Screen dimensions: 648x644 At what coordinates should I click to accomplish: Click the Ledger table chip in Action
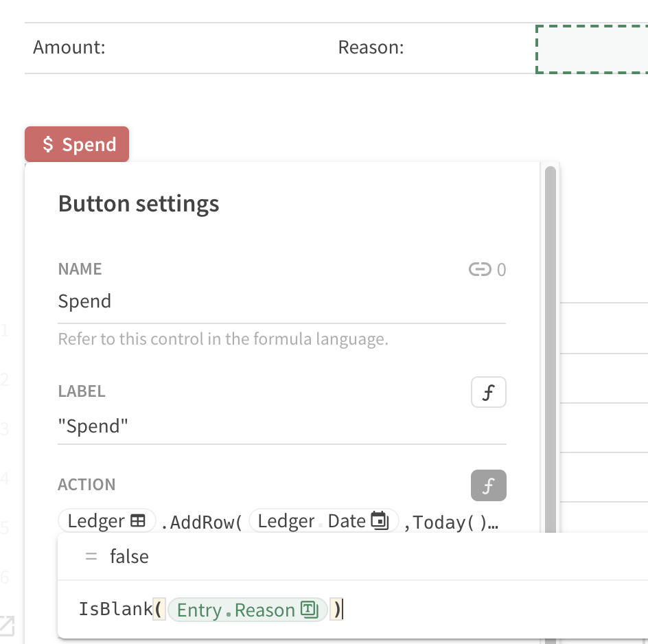(x=108, y=521)
